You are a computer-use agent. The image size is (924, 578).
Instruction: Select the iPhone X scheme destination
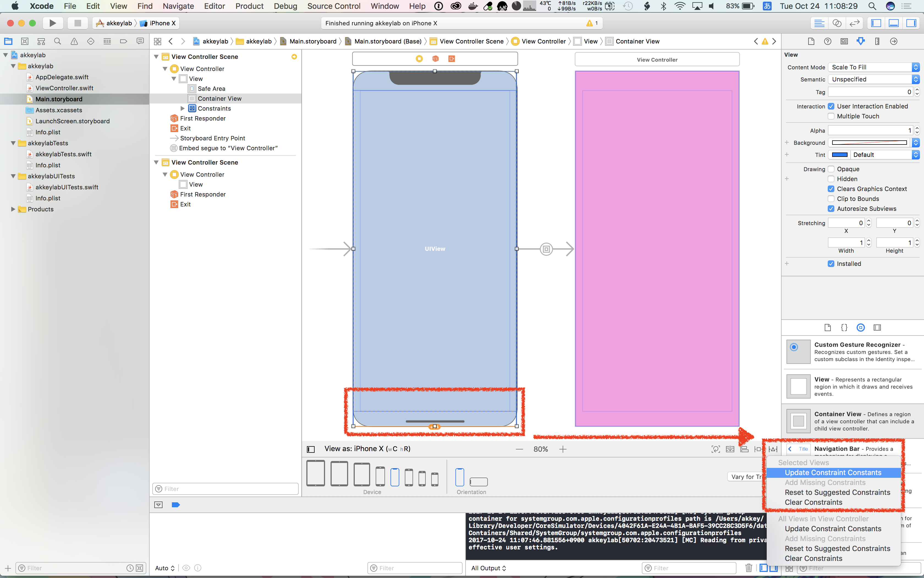click(x=158, y=23)
